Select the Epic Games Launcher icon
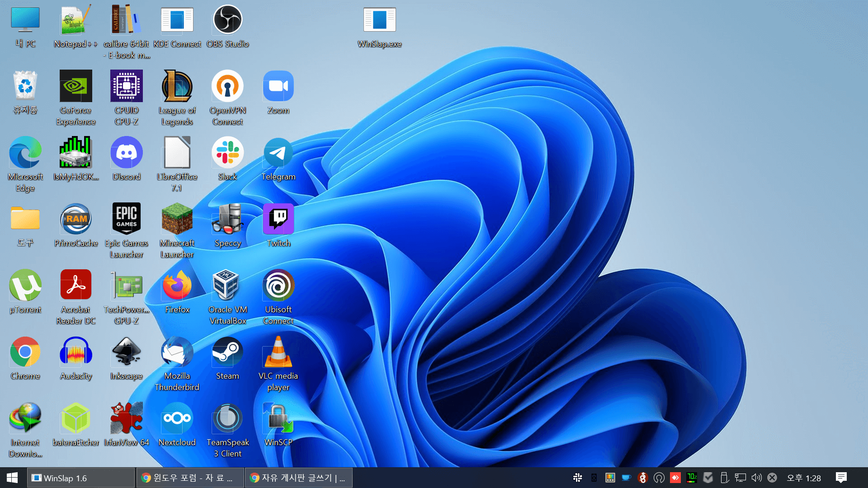Image resolution: width=868 pixels, height=488 pixels. point(127,230)
